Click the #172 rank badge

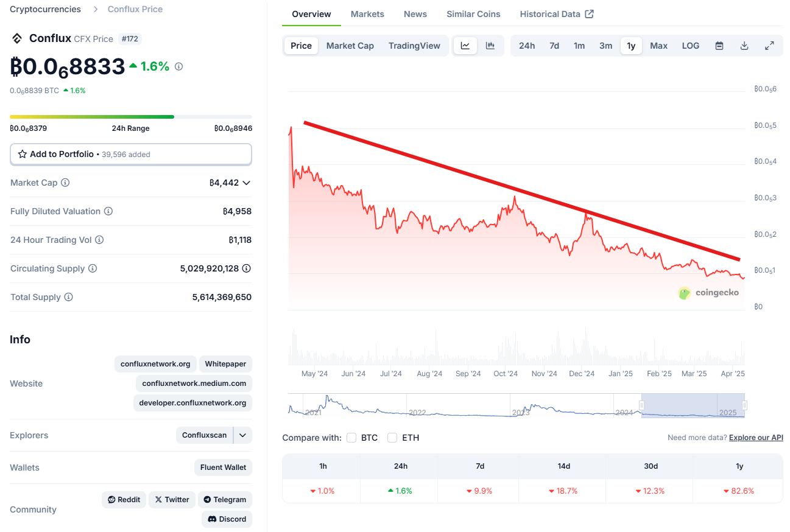(x=130, y=39)
